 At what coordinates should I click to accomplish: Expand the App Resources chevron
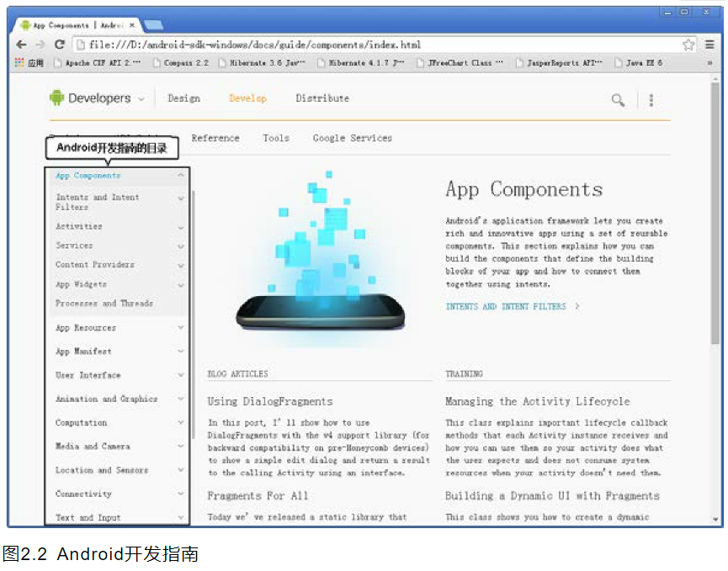(181, 327)
